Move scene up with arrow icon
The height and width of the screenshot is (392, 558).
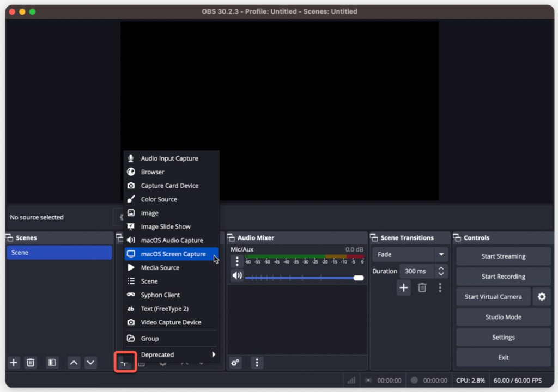point(74,363)
